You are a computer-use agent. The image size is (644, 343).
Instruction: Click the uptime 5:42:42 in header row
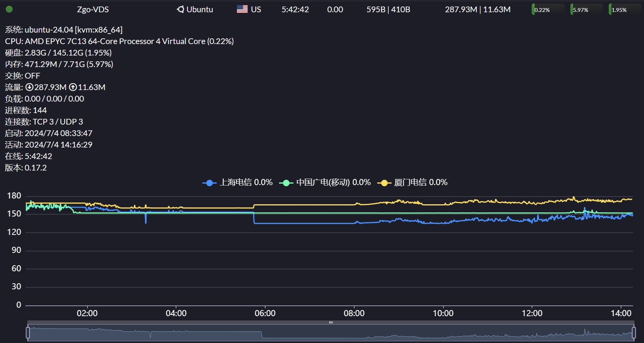coord(295,10)
